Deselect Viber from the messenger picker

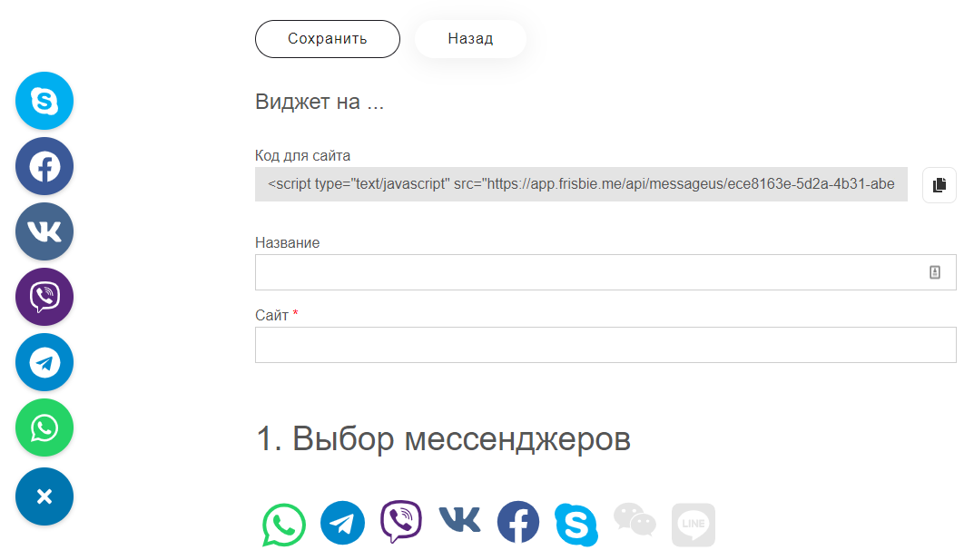click(400, 522)
